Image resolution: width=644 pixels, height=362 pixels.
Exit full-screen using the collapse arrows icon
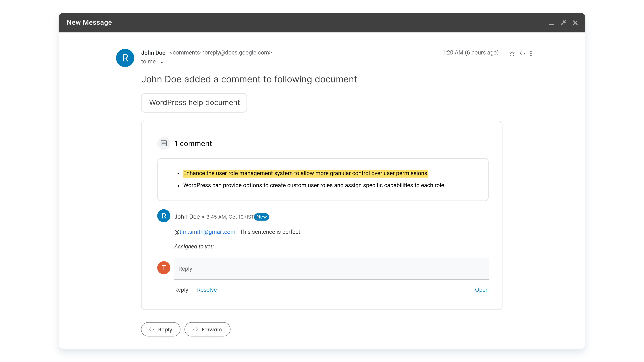click(x=563, y=23)
